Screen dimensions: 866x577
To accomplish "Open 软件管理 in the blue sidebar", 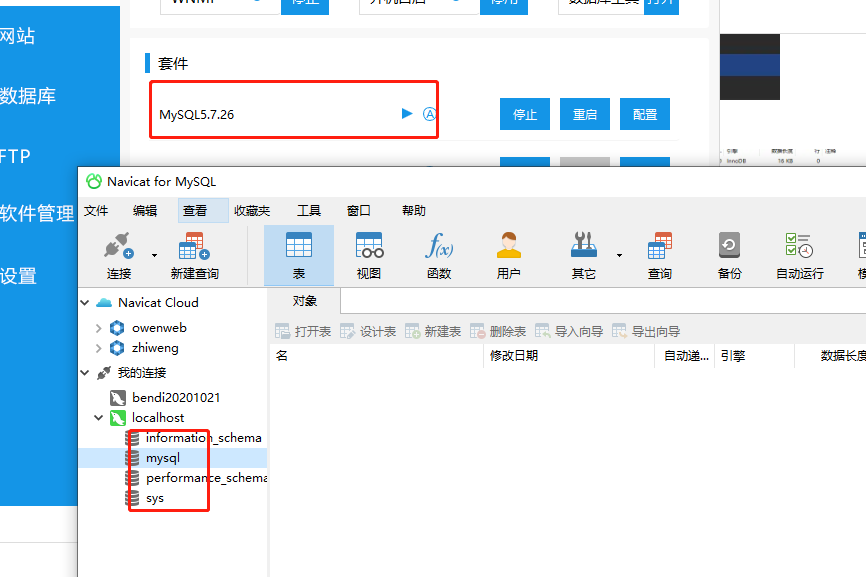I will (36, 213).
